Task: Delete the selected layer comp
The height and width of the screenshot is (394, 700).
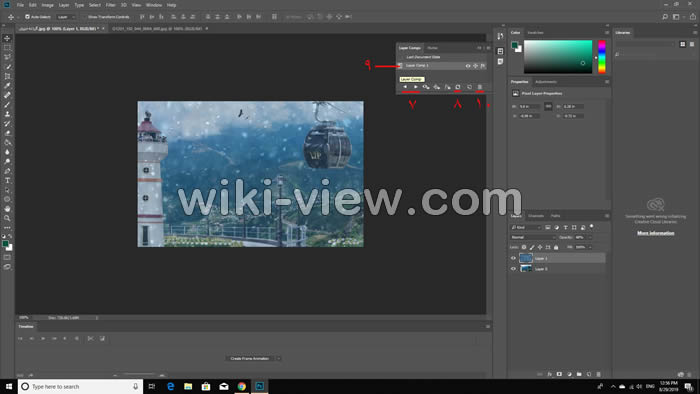Action: 480,87
